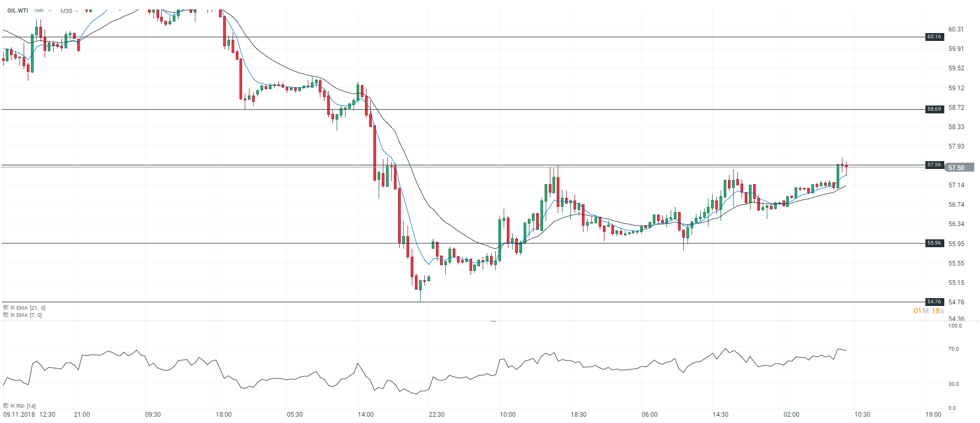This screenshot has height=423, width=980.
Task: Click the OIL.WTI symbol name
Action: coord(18,10)
